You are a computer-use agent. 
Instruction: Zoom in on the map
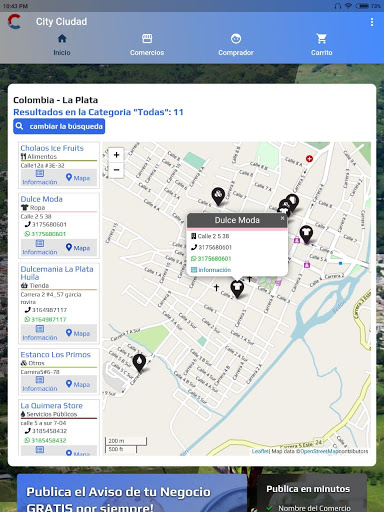(x=116, y=155)
